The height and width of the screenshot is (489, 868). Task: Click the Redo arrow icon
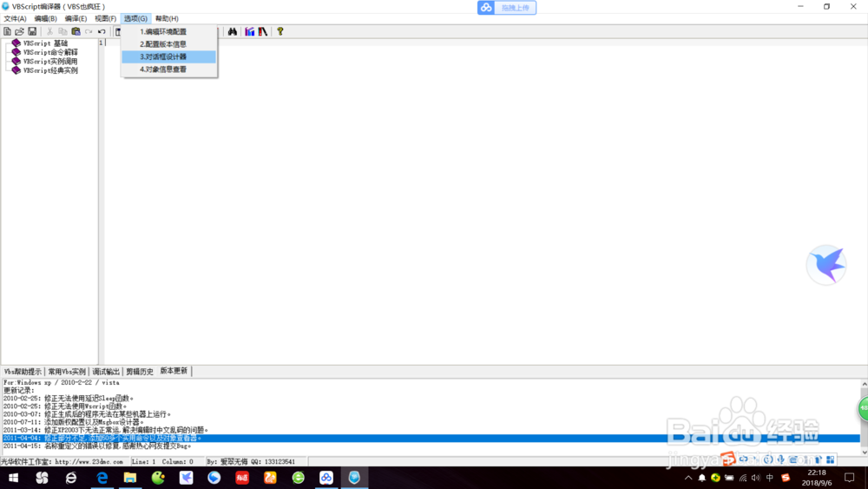[89, 31]
